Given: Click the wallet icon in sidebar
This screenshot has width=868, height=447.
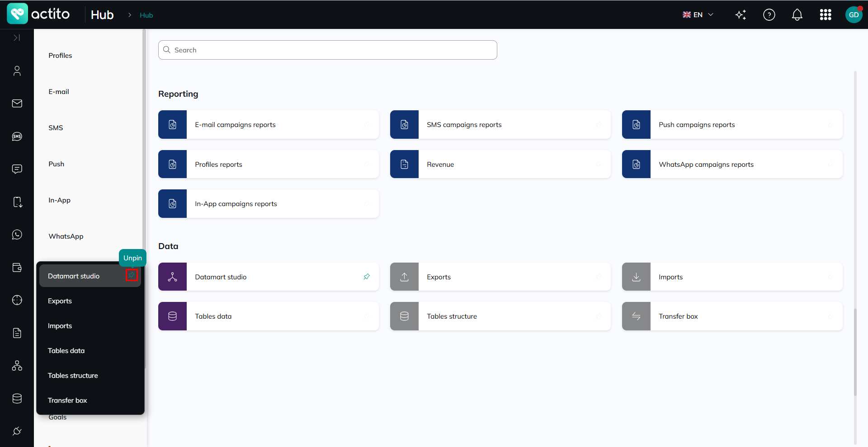Looking at the screenshot, I should coord(17,268).
